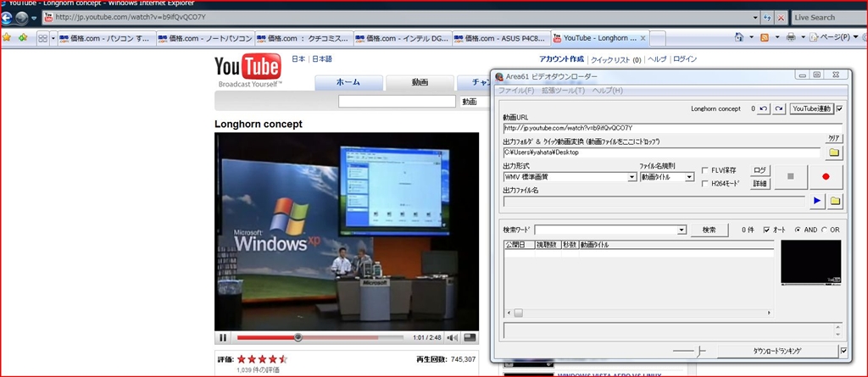Click the IE stop loading button
The height and width of the screenshot is (377, 868).
[781, 17]
